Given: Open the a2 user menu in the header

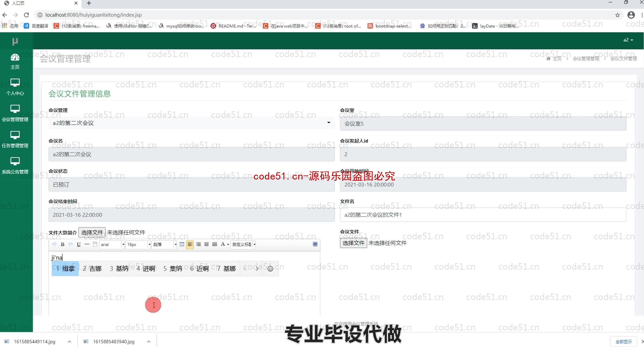Looking at the screenshot, I should click(628, 40).
